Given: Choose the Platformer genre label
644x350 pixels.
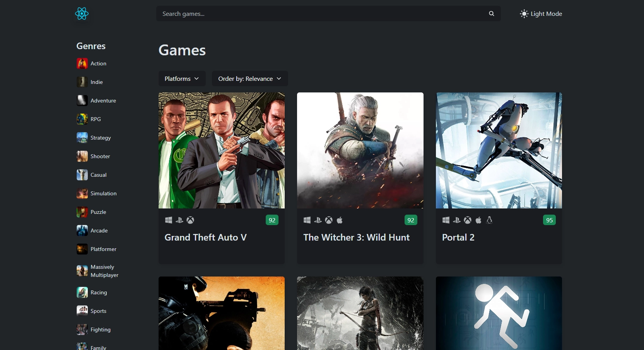Looking at the screenshot, I should [x=103, y=249].
